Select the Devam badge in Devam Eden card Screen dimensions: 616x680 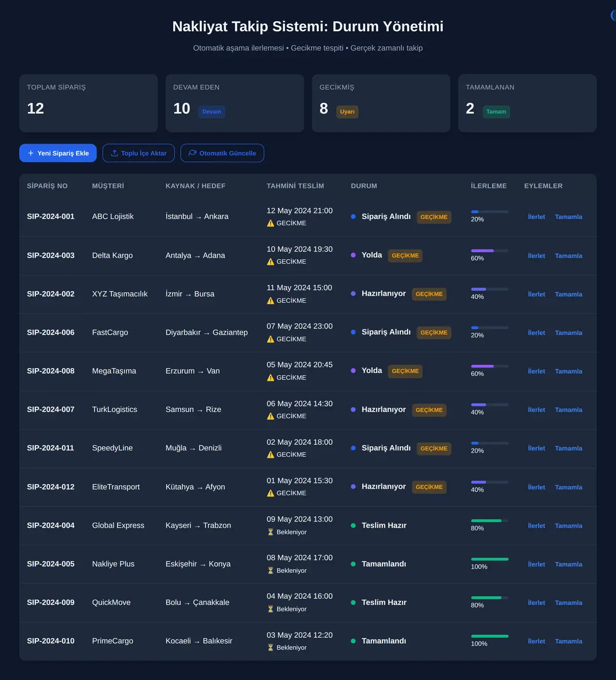211,112
